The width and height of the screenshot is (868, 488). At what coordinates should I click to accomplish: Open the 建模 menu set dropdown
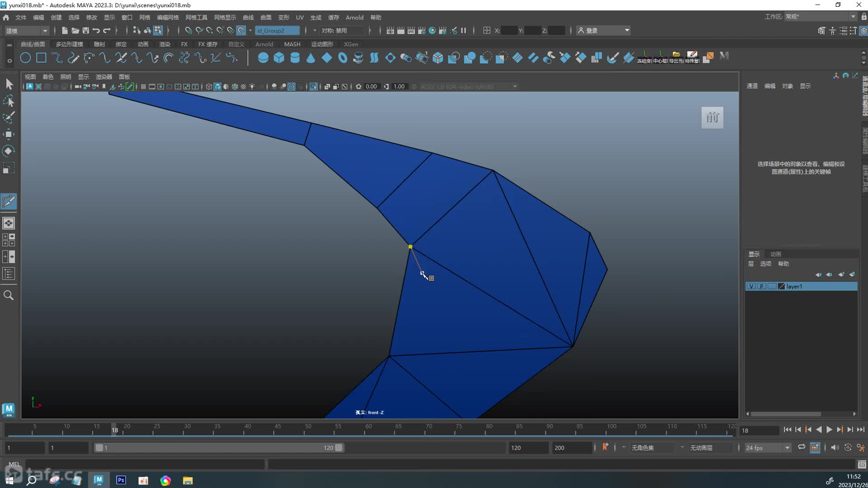point(26,30)
